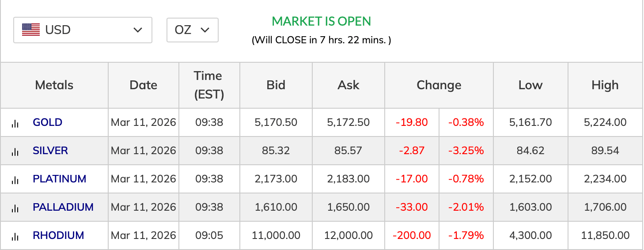Open the USD currency dropdown
644x250 pixels.
tap(83, 30)
